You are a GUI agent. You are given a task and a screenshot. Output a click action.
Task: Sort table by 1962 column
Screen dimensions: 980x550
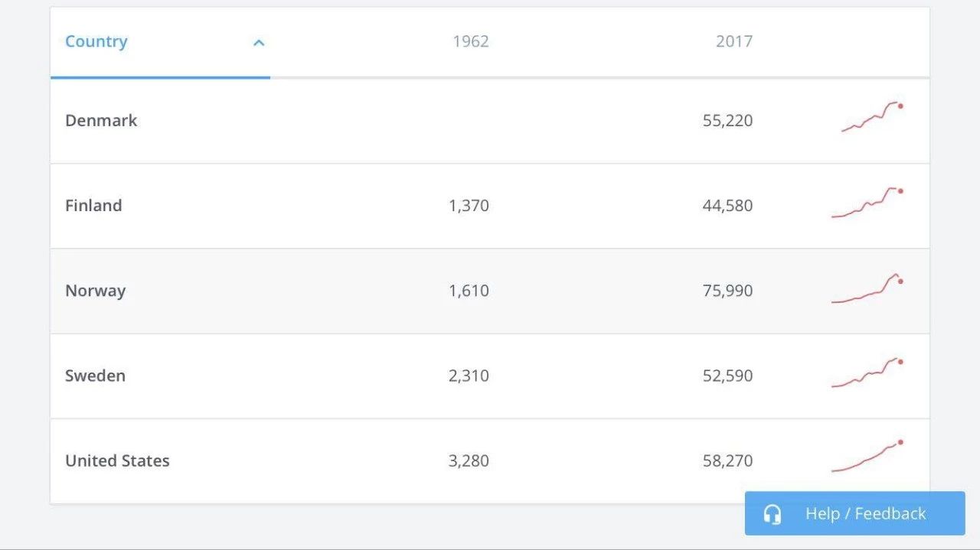(470, 42)
